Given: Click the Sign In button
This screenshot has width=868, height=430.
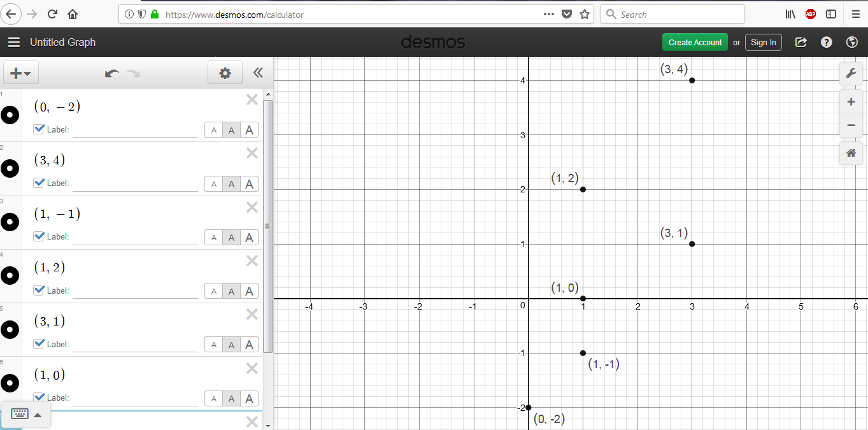Looking at the screenshot, I should click(x=764, y=42).
